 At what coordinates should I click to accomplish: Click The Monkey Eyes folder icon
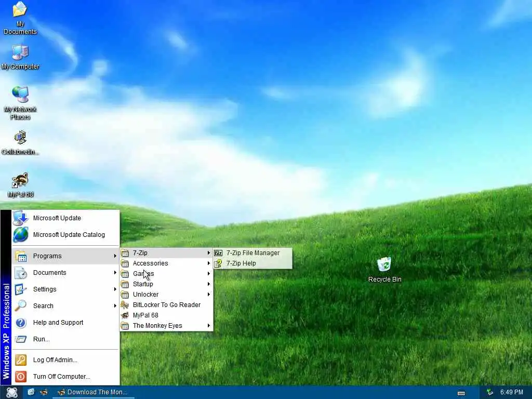click(x=125, y=326)
